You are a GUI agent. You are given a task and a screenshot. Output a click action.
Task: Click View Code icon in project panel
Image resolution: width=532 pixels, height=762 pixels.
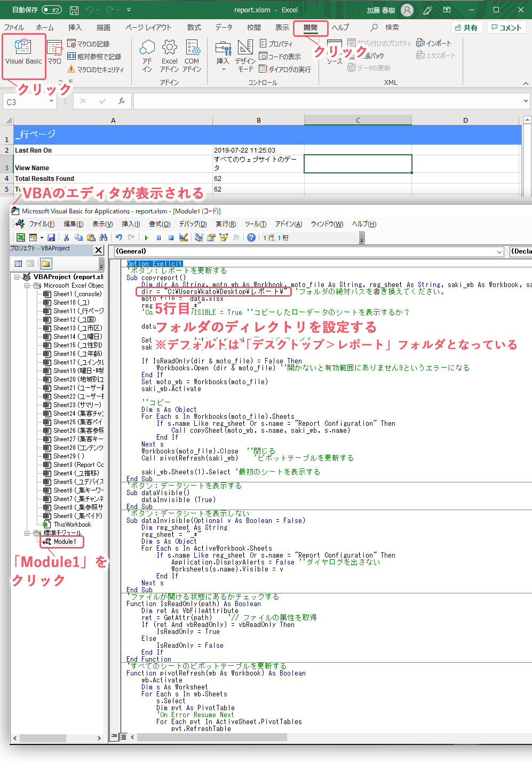pyautogui.click(x=18, y=264)
